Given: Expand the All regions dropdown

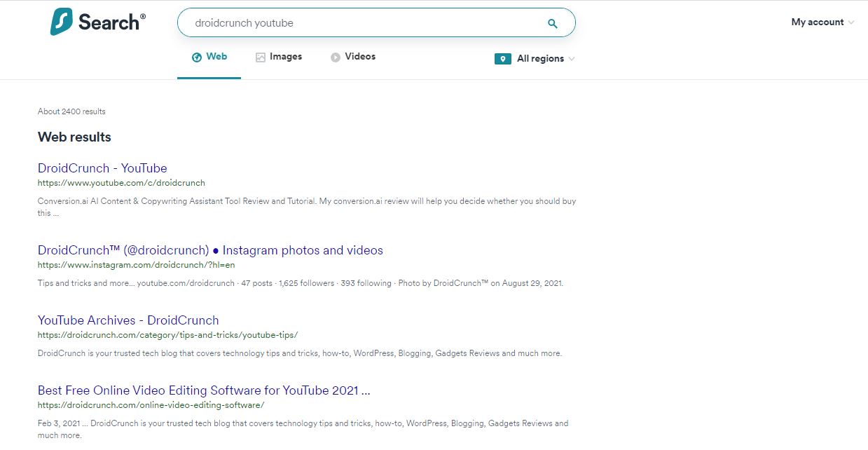Looking at the screenshot, I should coord(540,59).
